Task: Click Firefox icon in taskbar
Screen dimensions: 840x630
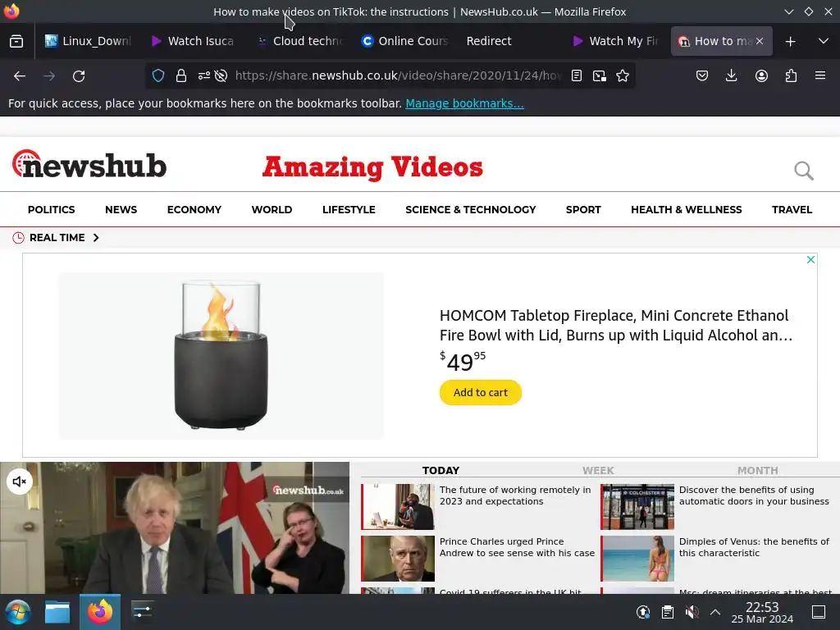Action: pos(100,612)
